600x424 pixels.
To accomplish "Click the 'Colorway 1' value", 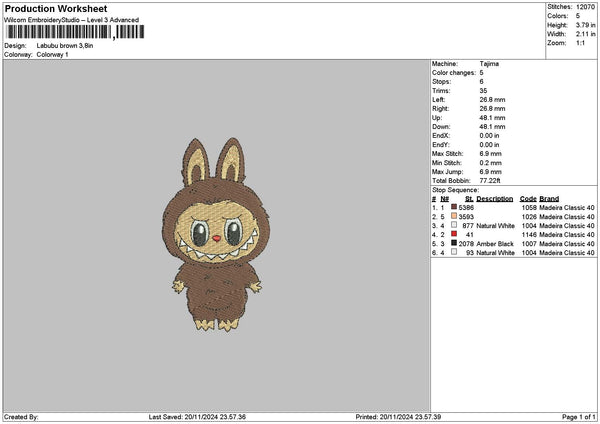I will (52, 55).
